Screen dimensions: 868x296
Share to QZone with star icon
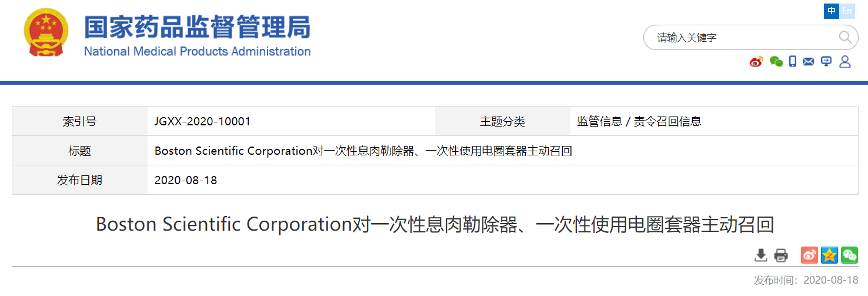830,255
